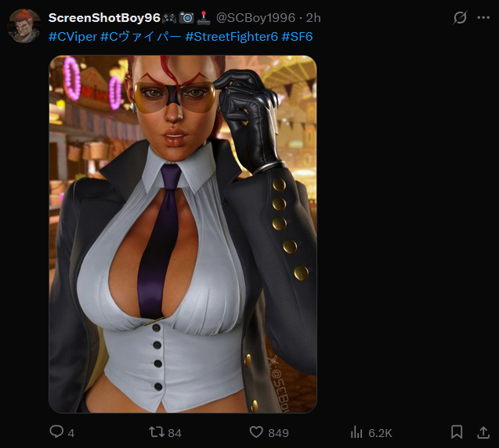Open ScreenShotBoy96's profile avatar
Image resolution: width=499 pixels, height=448 pixels.
(24, 26)
